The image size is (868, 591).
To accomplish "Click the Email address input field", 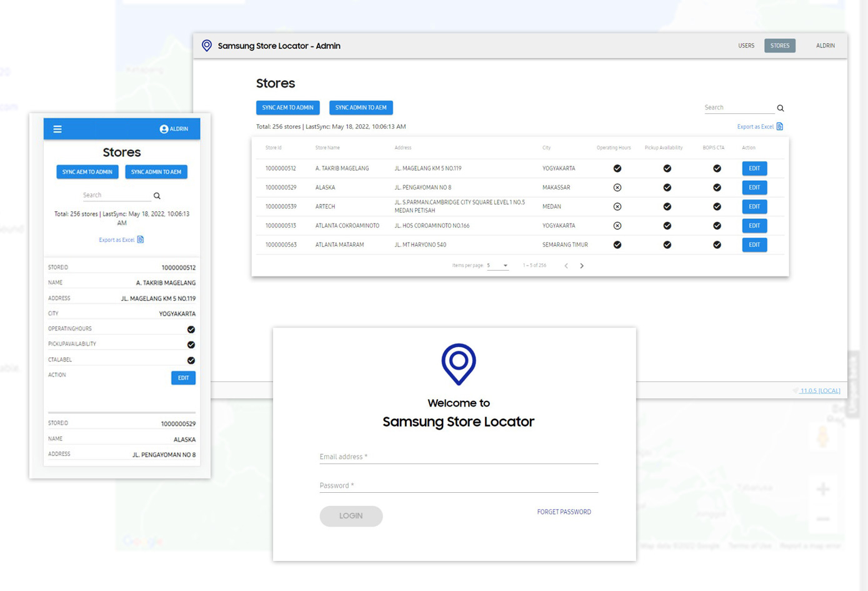I will tap(459, 457).
